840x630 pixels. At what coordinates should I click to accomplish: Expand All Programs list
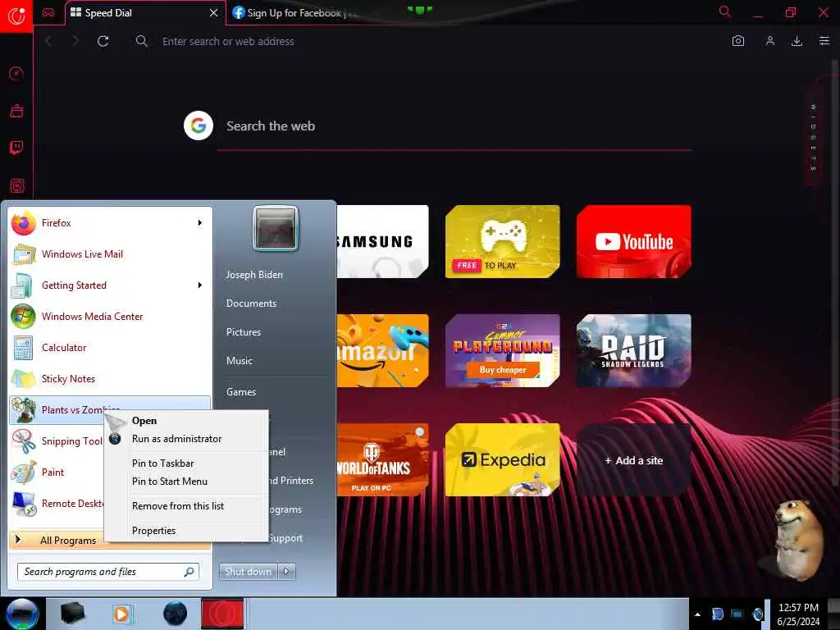[57, 540]
